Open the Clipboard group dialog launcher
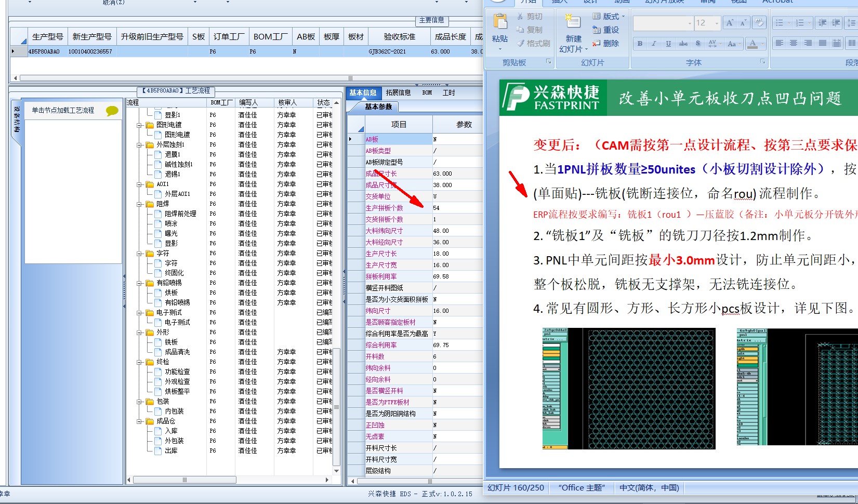The height and width of the screenshot is (504, 858). [x=548, y=62]
